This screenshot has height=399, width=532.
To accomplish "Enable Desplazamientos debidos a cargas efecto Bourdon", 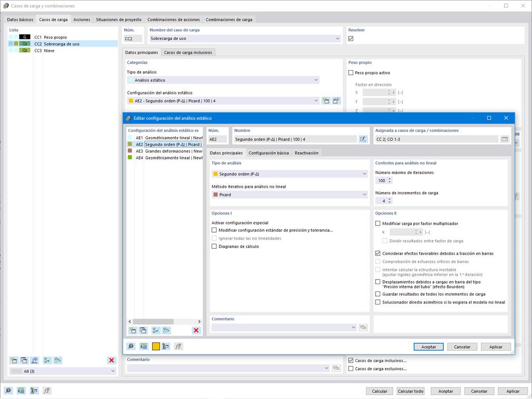I will click(x=378, y=282).
